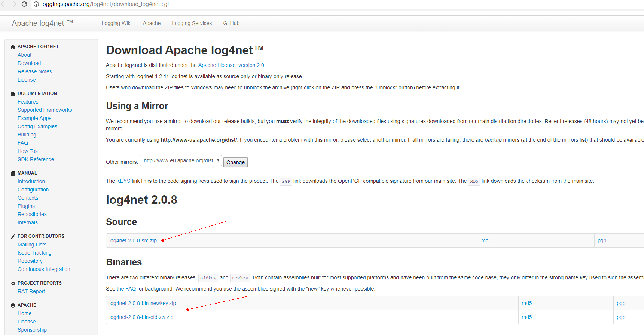
Task: Click the Apache Log4net sidebar heading
Action: (38, 47)
